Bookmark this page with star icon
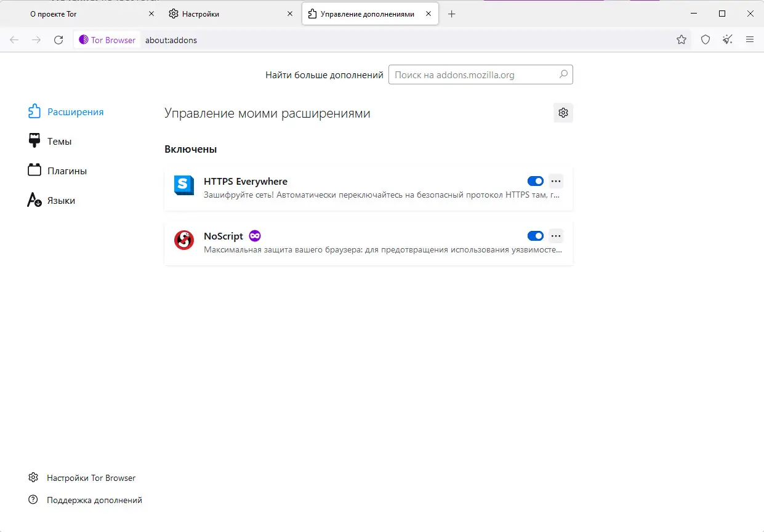This screenshot has width=764, height=532. [x=682, y=40]
